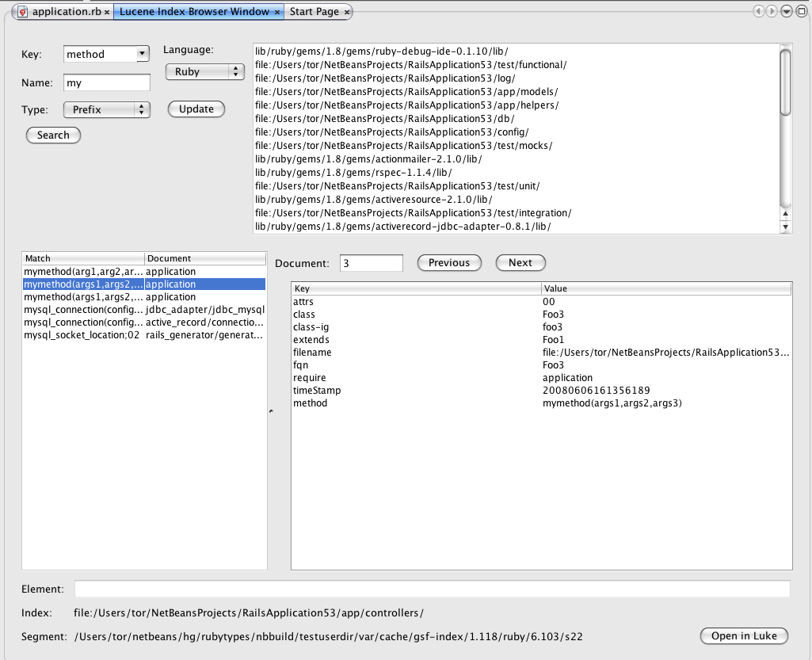The height and width of the screenshot is (660, 812).
Task: Select the timeStamp row 20080606161356189
Action: coord(541,391)
